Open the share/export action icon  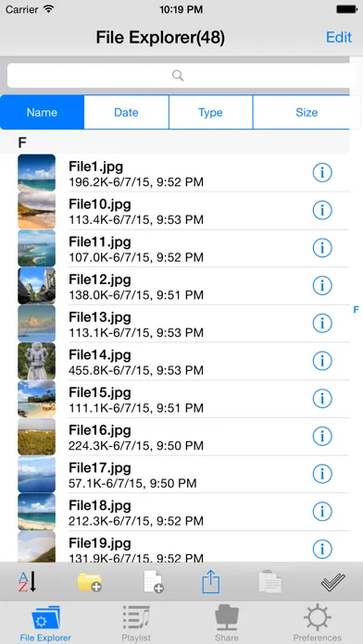211,582
